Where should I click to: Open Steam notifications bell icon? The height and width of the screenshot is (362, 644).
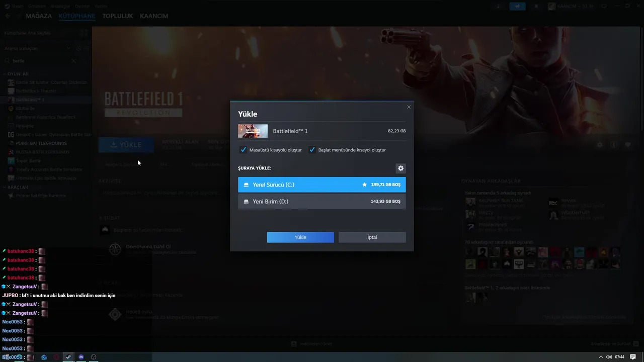[x=536, y=6]
